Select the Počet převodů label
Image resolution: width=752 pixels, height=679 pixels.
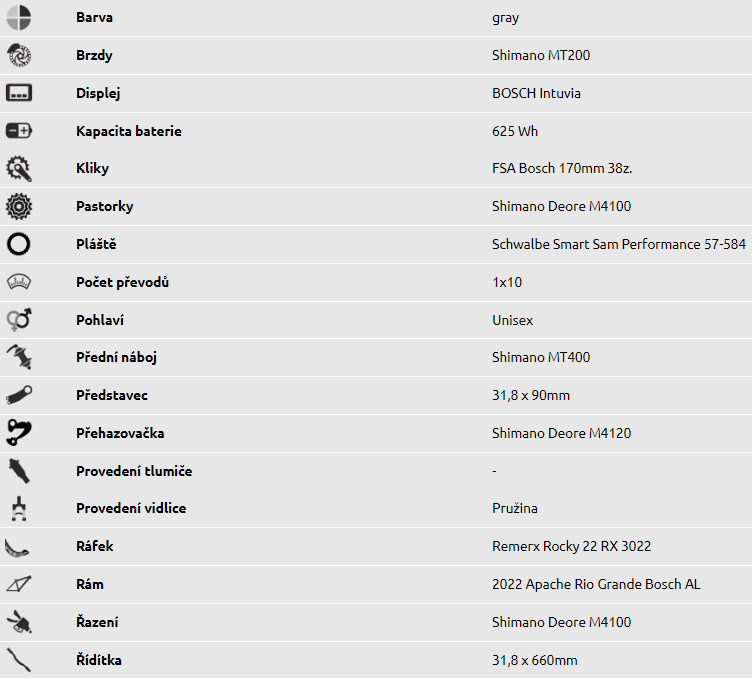coord(122,282)
